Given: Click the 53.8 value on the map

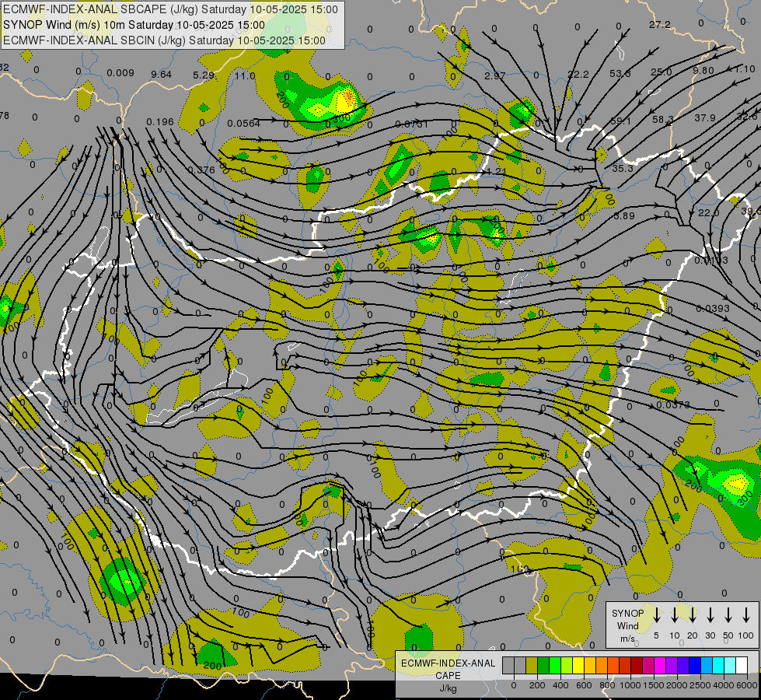Looking at the screenshot, I should tap(620, 73).
